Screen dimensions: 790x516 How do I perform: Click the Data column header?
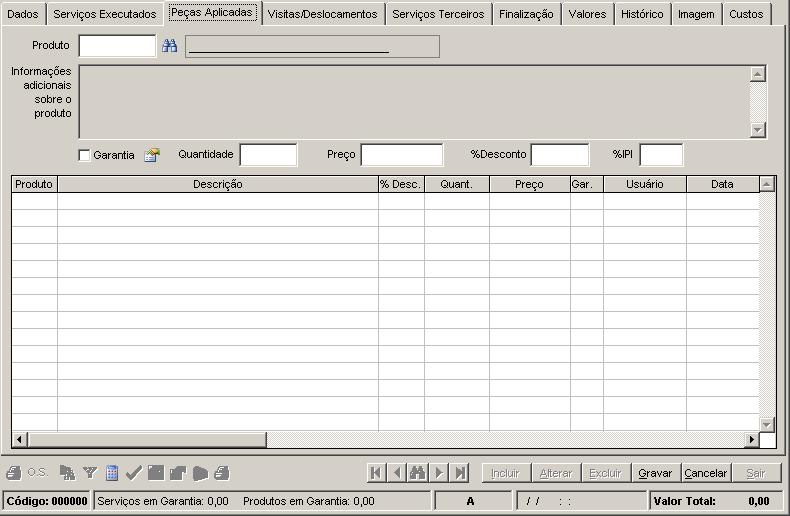coord(722,184)
